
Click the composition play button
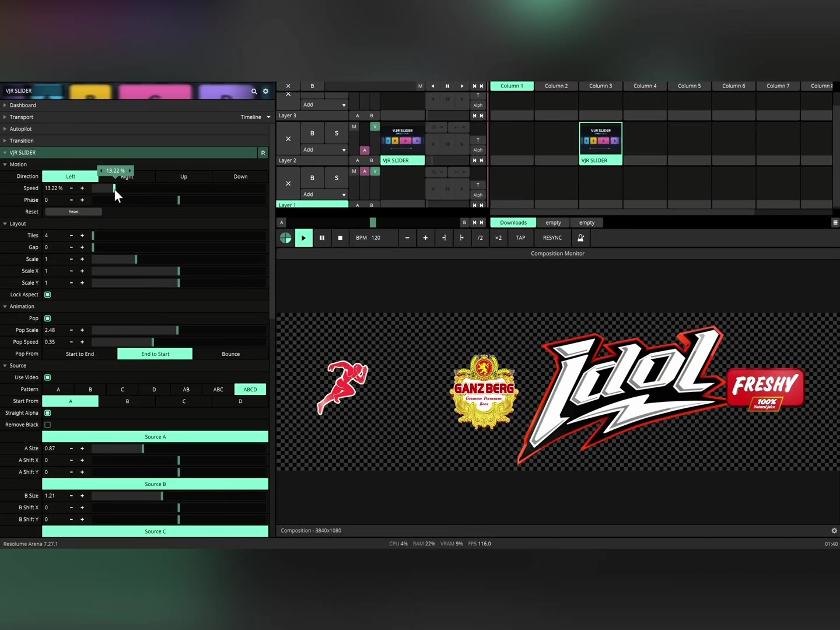click(303, 238)
